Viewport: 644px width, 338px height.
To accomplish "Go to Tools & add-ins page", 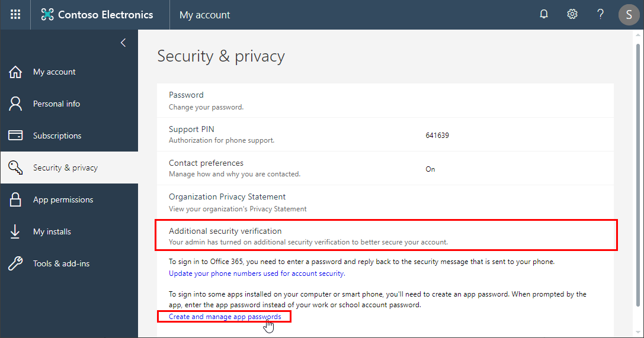I will (x=61, y=264).
